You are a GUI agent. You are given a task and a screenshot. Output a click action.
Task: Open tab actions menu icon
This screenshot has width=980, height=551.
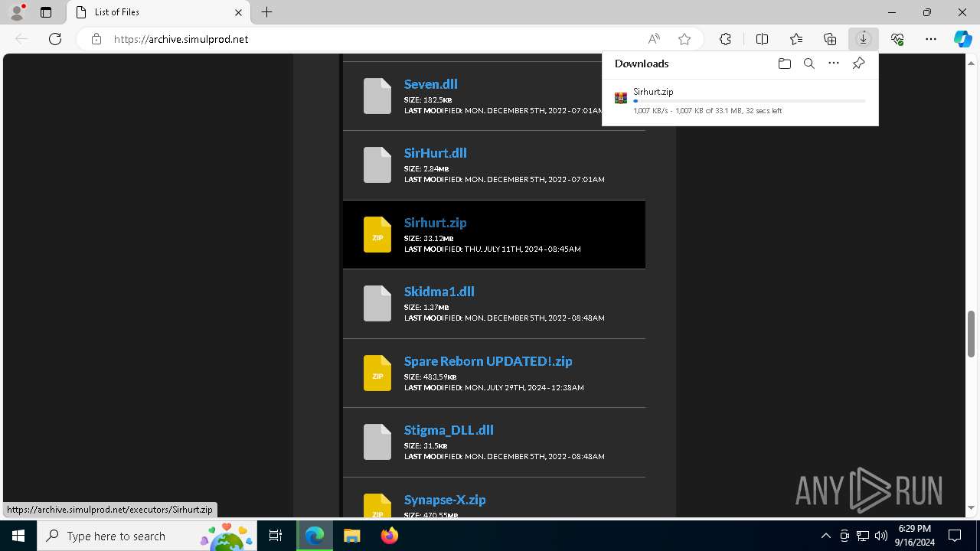click(46, 12)
